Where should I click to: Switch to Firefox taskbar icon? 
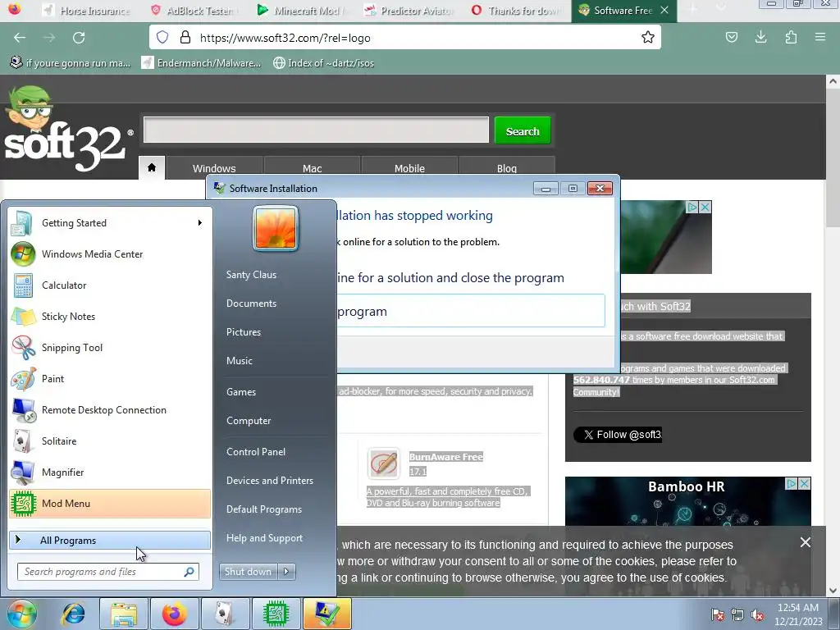175,614
